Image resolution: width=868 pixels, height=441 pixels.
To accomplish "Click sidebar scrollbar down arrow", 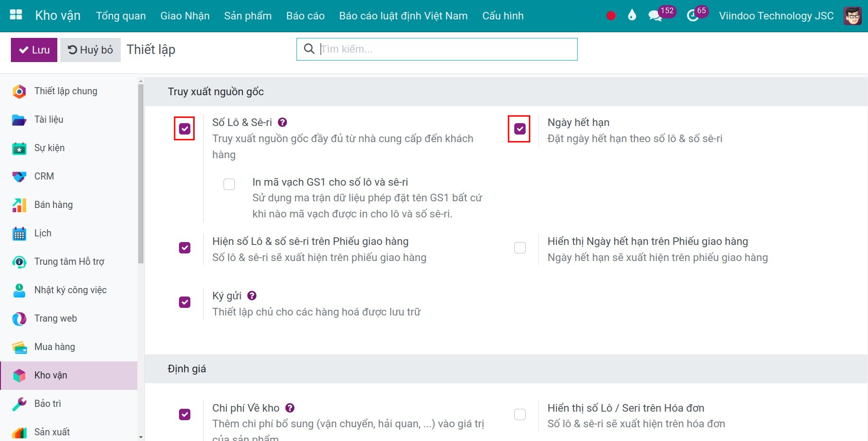I will click(x=141, y=437).
